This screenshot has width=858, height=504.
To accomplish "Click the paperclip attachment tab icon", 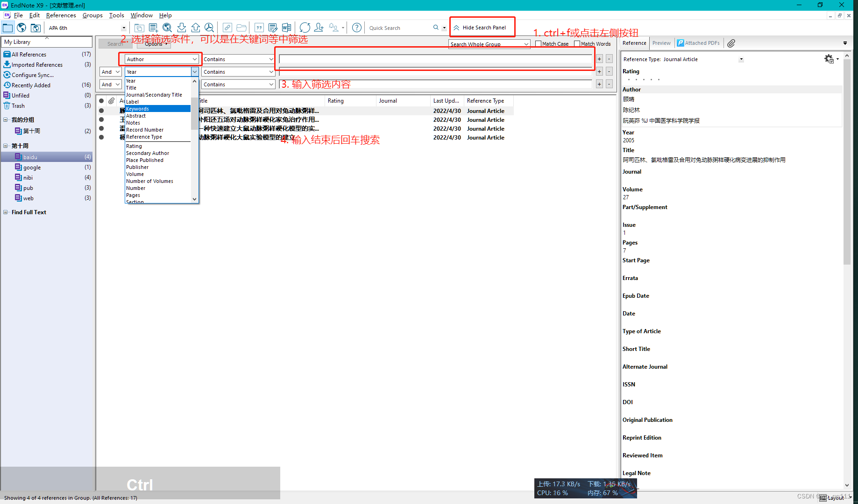I will [731, 43].
